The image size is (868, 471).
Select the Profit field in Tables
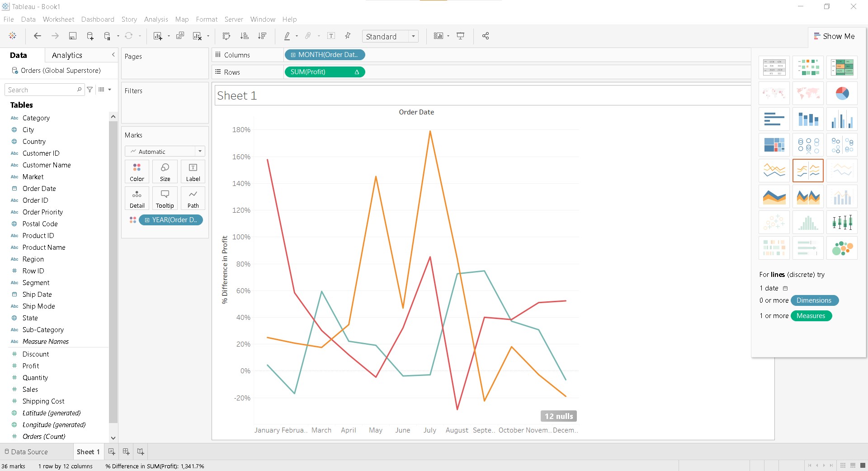(x=31, y=366)
